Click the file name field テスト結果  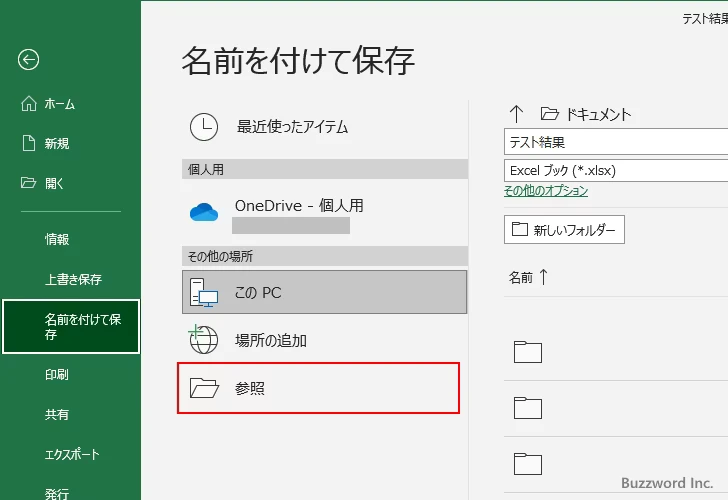pos(616,142)
